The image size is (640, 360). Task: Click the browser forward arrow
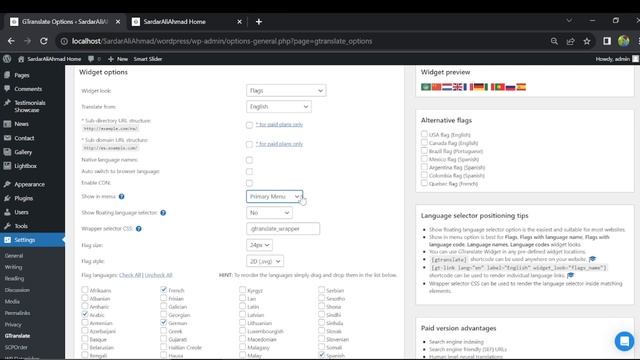pos(27,41)
